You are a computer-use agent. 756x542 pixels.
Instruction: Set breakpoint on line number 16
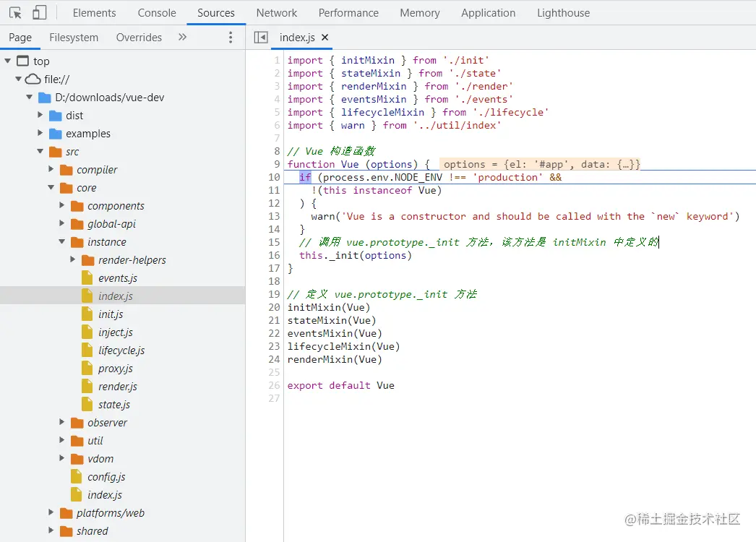coord(274,255)
